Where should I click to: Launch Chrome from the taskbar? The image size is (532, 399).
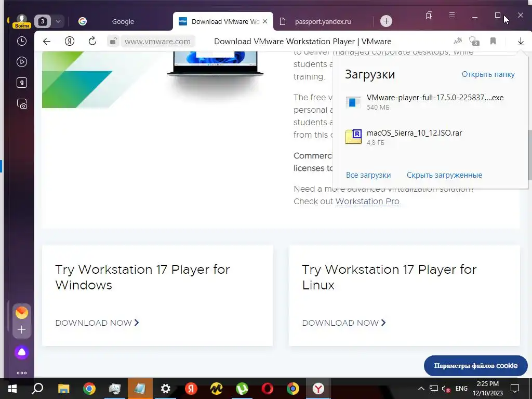pos(89,389)
